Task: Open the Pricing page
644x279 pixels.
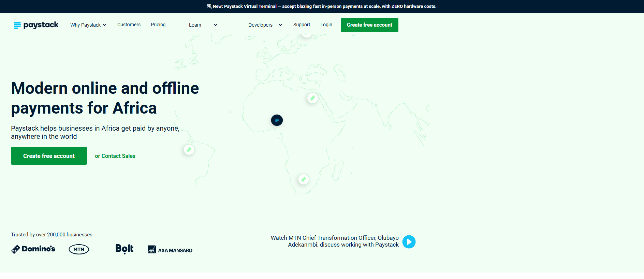Action: (x=158, y=25)
